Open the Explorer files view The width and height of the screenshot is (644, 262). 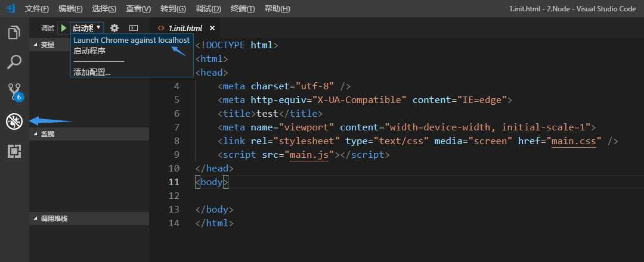click(x=14, y=33)
